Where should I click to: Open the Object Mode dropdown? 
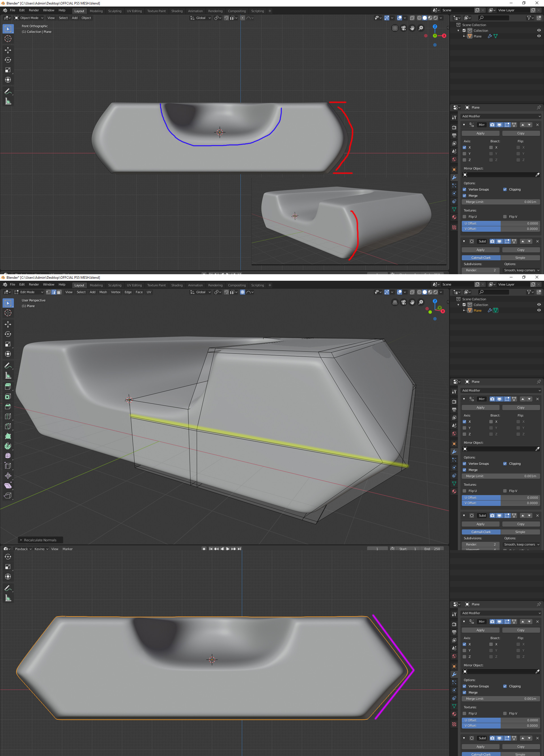click(29, 18)
